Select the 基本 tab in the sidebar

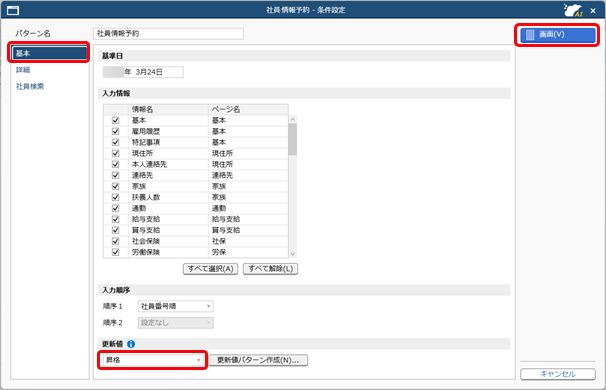point(49,53)
